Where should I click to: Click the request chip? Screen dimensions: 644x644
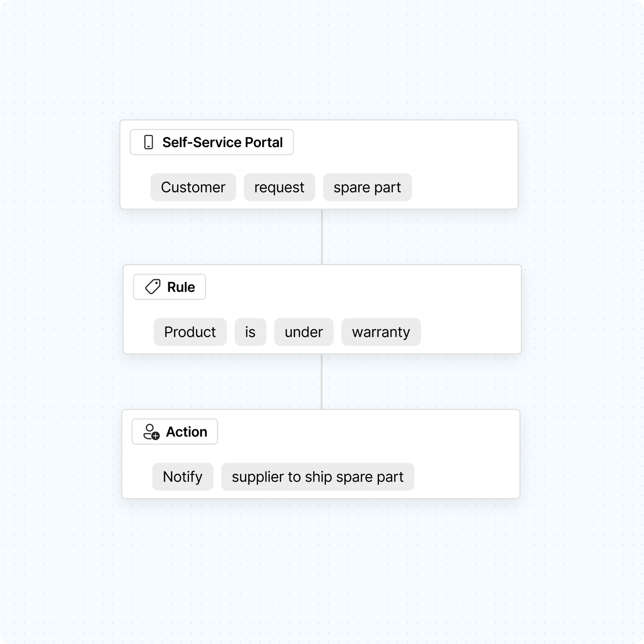pos(279,187)
